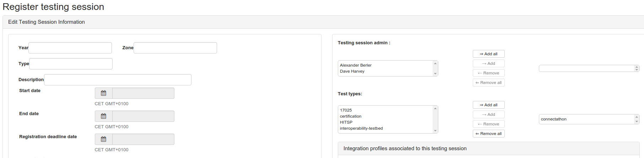Open the Start date calendar picker
Screen dimensions: 644x158
pyautogui.click(x=104, y=93)
